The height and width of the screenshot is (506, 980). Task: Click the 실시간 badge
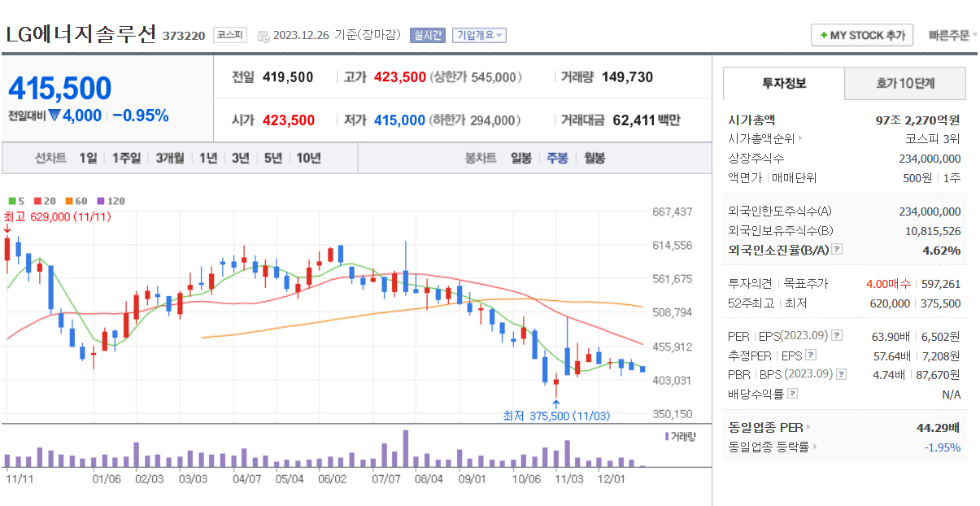coord(428,35)
